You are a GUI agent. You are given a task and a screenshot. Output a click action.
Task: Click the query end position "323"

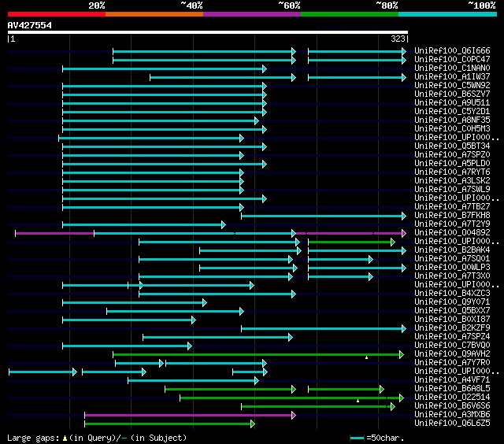[x=398, y=39]
